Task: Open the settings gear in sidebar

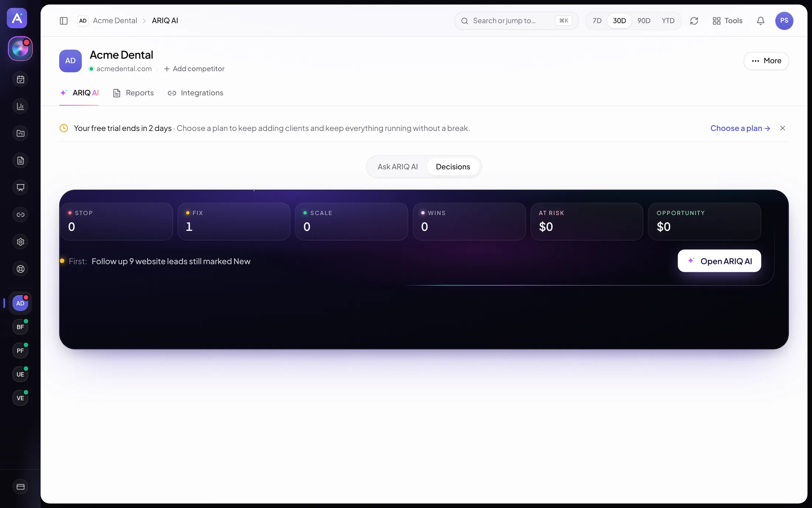Action: (21, 242)
